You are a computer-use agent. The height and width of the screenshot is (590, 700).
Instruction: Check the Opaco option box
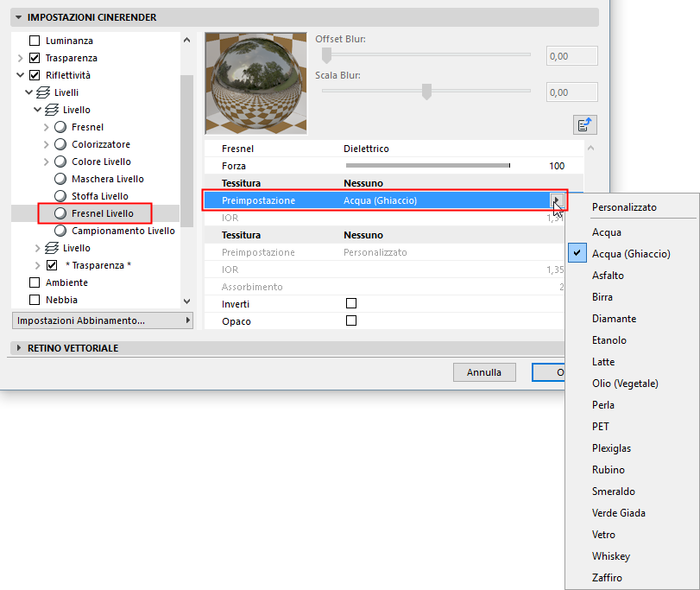(351, 320)
